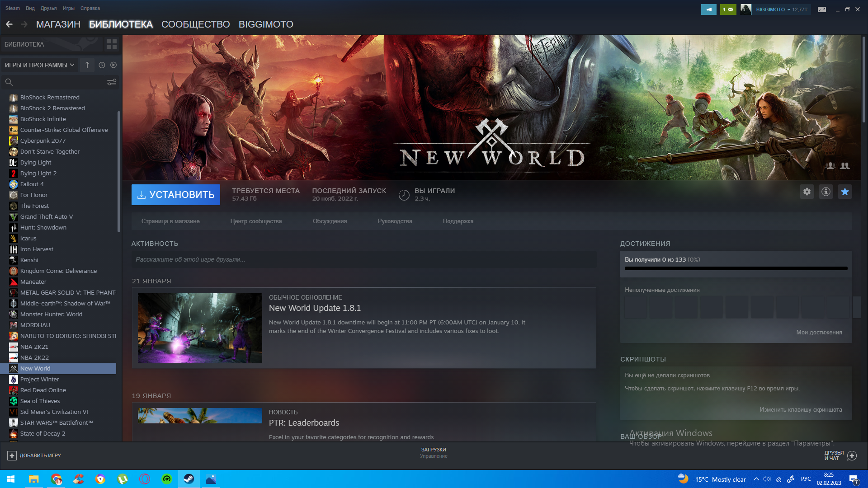The height and width of the screenshot is (488, 868).
Task: Click the activity post input field
Action: pyautogui.click(x=364, y=259)
